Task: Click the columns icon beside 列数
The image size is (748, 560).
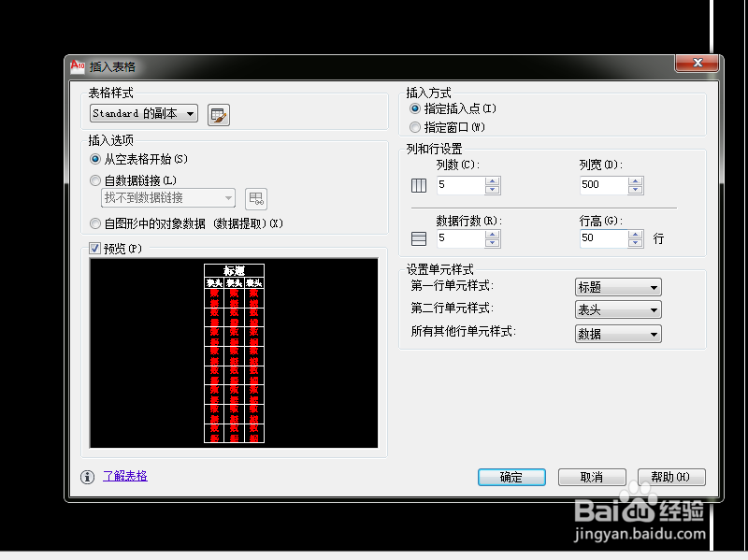Action: [419, 185]
